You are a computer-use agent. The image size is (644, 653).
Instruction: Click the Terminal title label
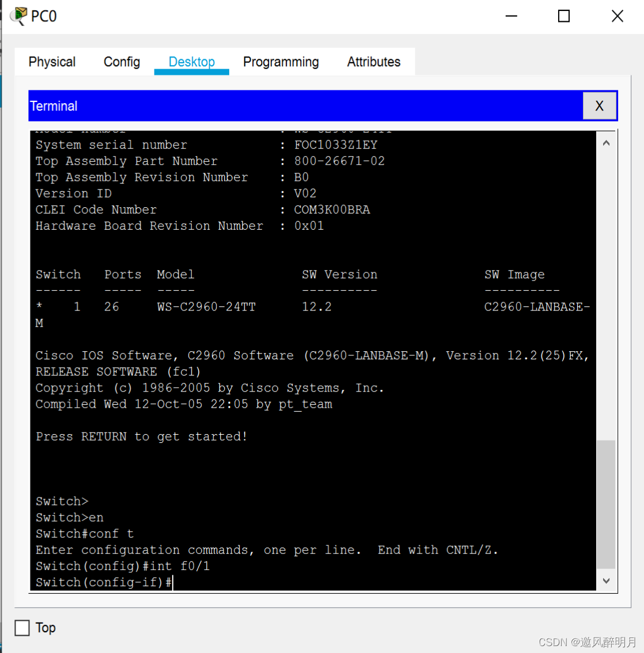pos(54,106)
